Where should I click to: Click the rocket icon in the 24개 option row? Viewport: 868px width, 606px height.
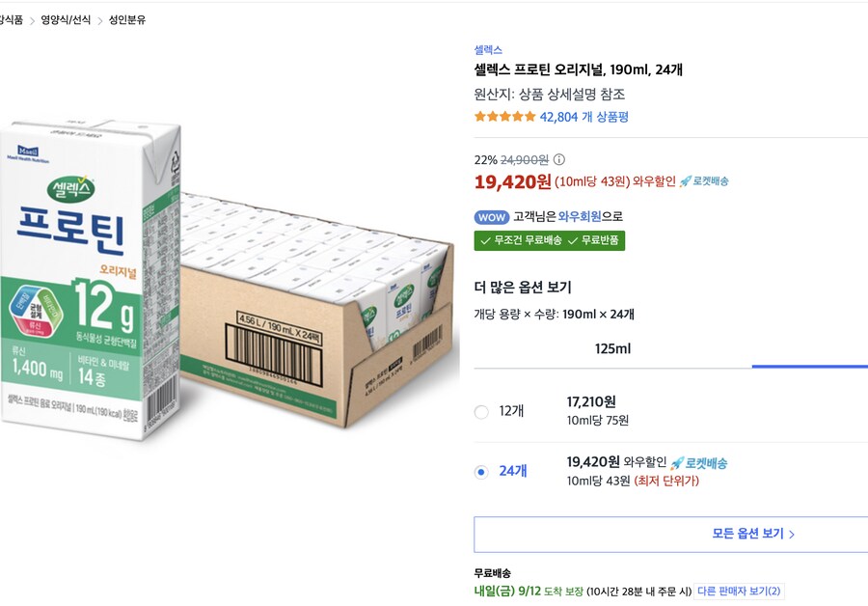click(677, 461)
